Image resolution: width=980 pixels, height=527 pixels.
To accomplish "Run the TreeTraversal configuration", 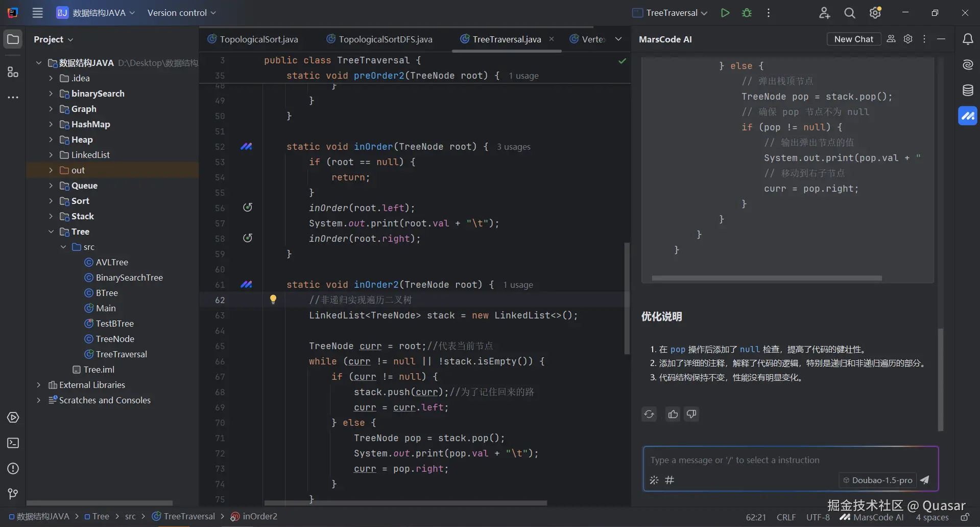I will coord(725,13).
